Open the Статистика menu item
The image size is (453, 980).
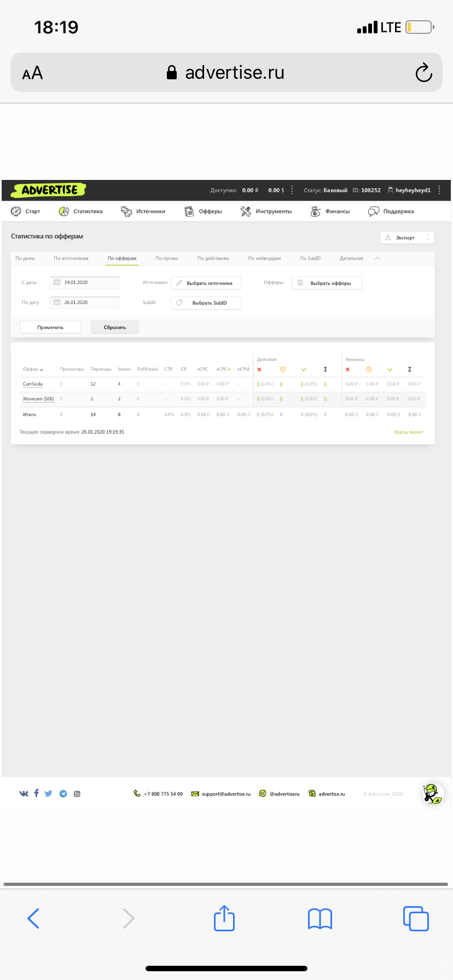click(81, 211)
